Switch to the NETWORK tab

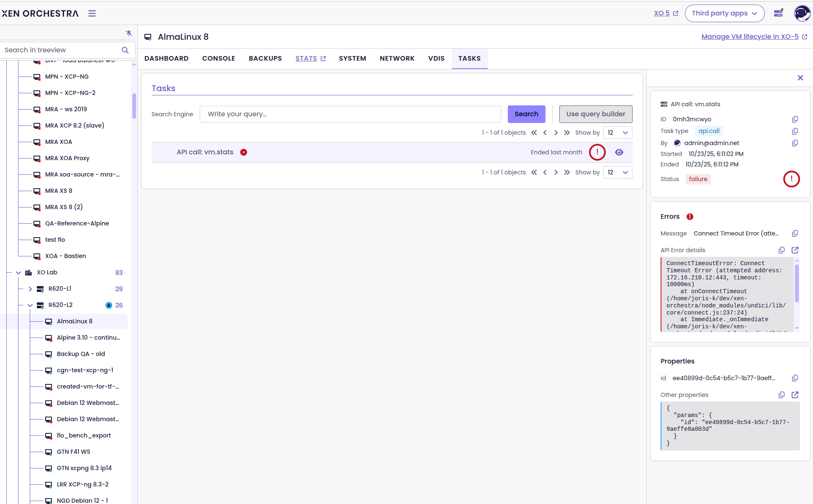point(397,59)
